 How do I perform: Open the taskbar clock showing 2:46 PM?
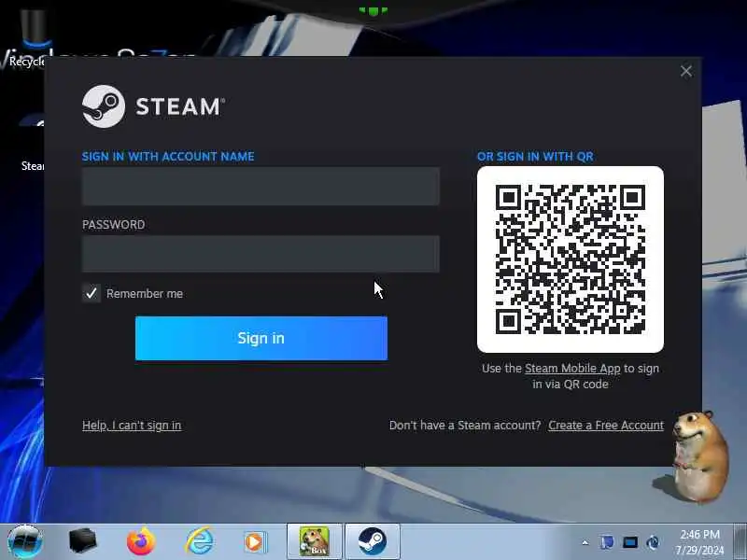point(699,542)
